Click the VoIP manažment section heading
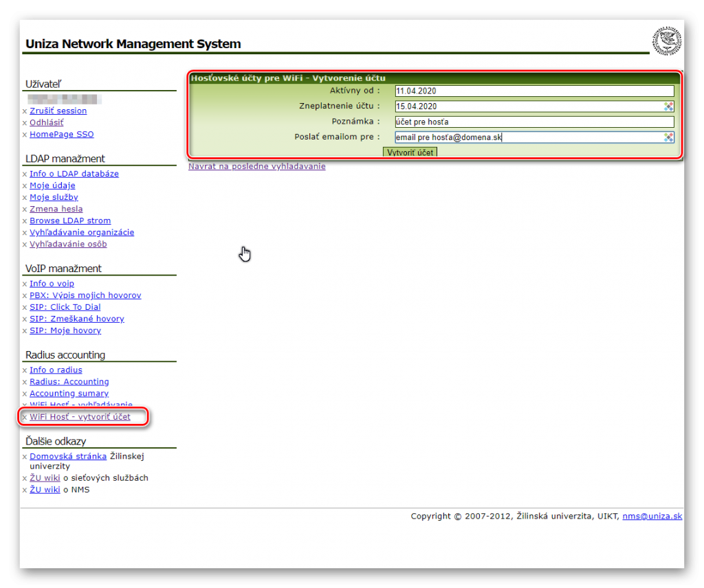704x588 pixels. tap(63, 268)
